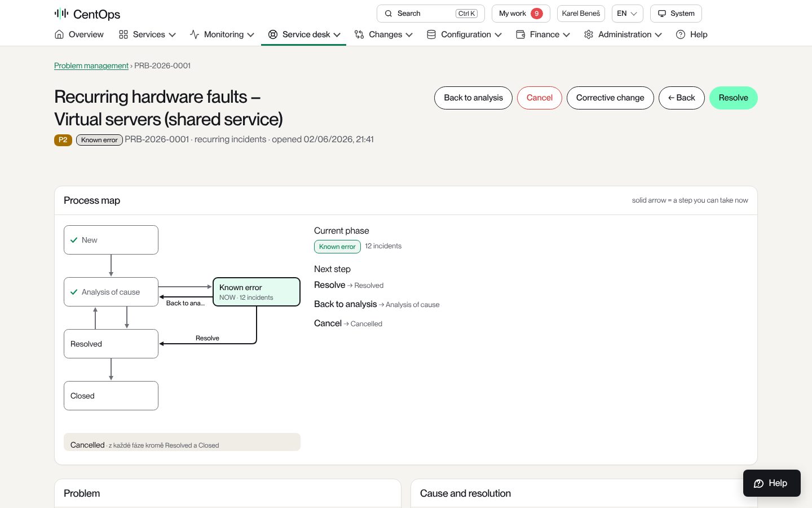Click Back to analysis in Next step list

click(x=345, y=304)
